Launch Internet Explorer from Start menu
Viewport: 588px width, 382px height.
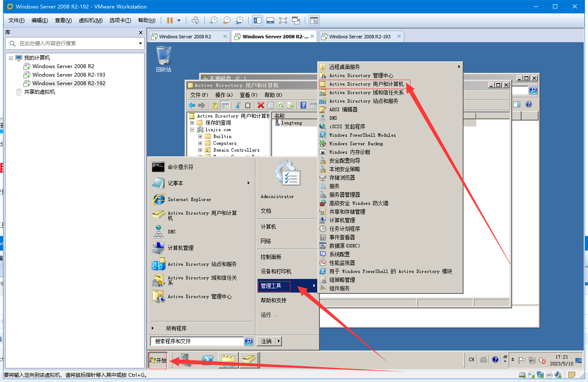tap(201, 199)
